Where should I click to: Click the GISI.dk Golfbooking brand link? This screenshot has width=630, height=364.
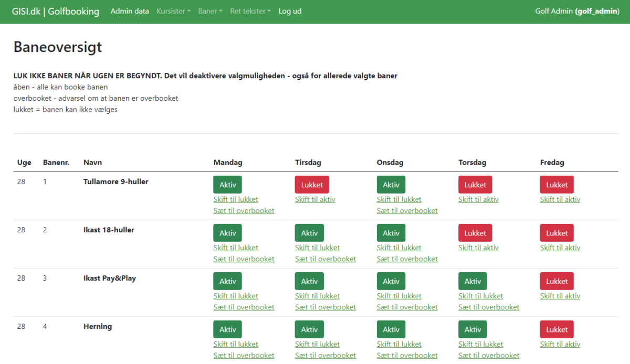tap(56, 11)
